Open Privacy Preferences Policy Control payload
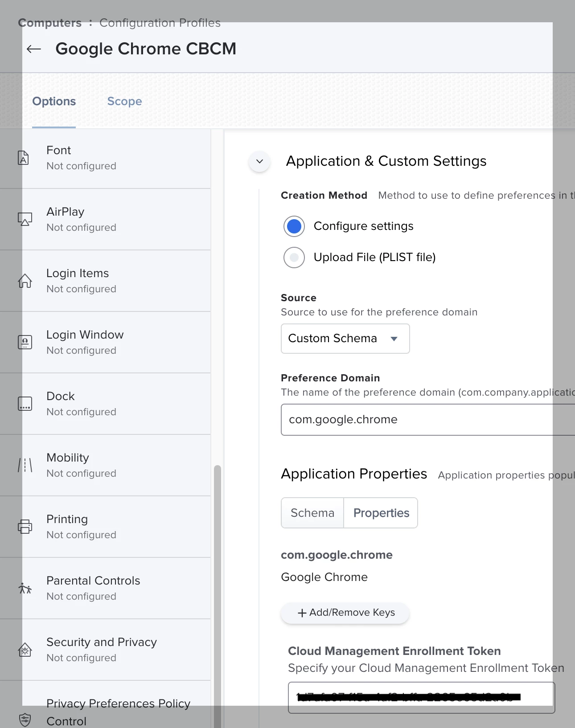This screenshot has height=728, width=575. pos(106,705)
